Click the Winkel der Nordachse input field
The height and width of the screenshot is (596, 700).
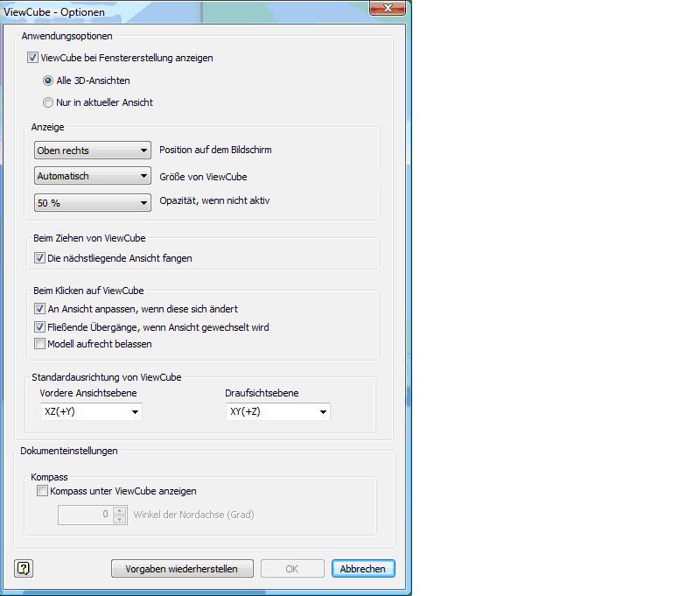83,515
